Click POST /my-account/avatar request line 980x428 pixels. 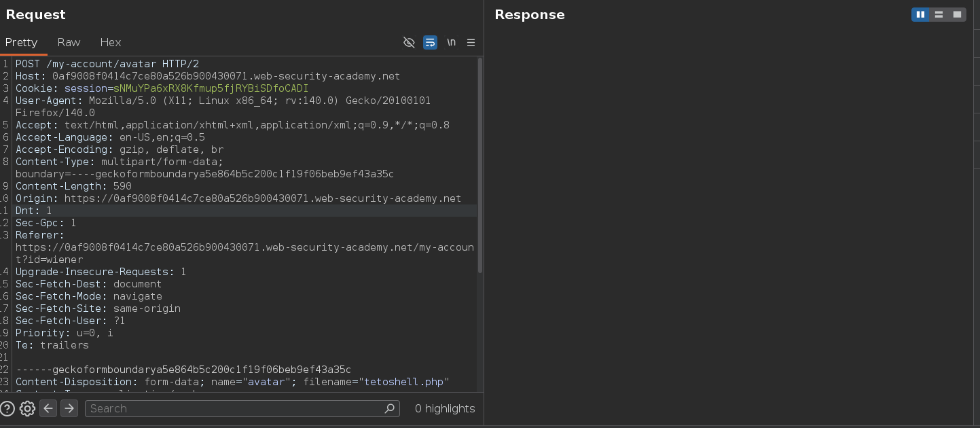107,64
